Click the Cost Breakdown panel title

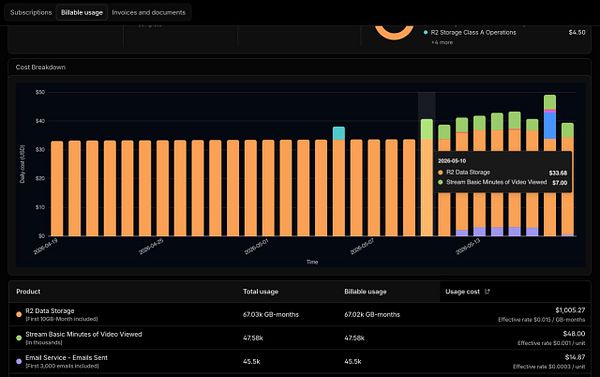[41, 67]
